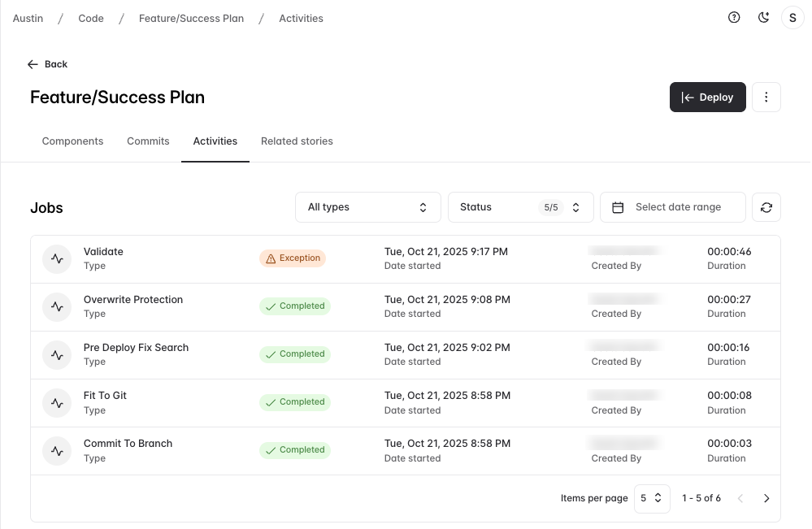Click the help question mark icon
The height and width of the screenshot is (529, 812).
(734, 18)
